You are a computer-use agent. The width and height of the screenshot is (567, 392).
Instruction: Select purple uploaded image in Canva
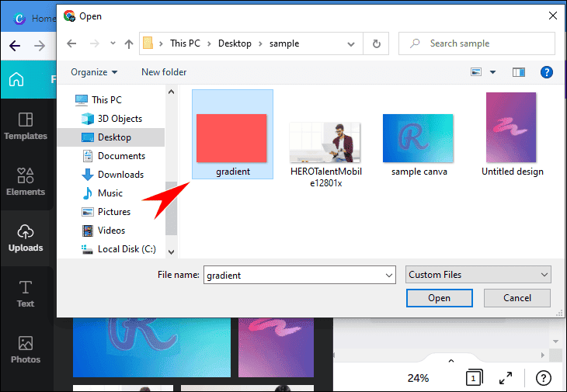276,348
